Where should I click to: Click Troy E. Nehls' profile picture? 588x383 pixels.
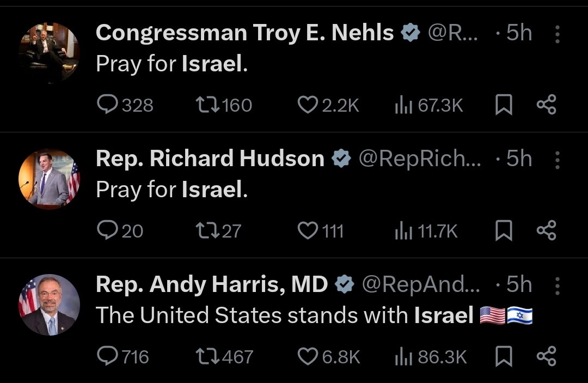click(x=50, y=53)
